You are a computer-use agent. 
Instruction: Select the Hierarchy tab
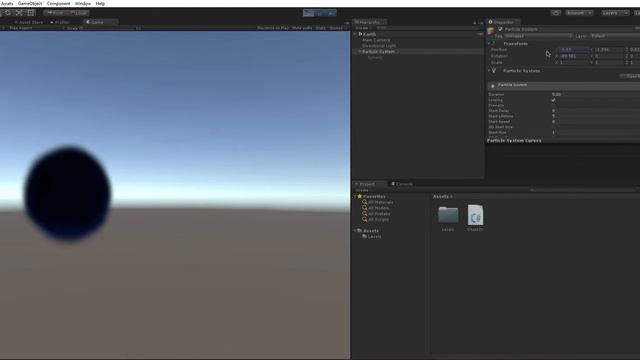click(x=369, y=22)
